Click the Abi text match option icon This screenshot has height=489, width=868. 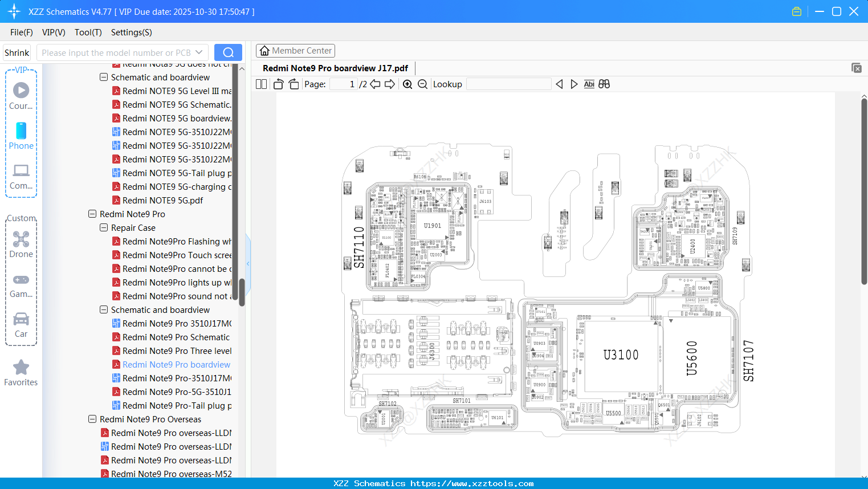coord(589,84)
